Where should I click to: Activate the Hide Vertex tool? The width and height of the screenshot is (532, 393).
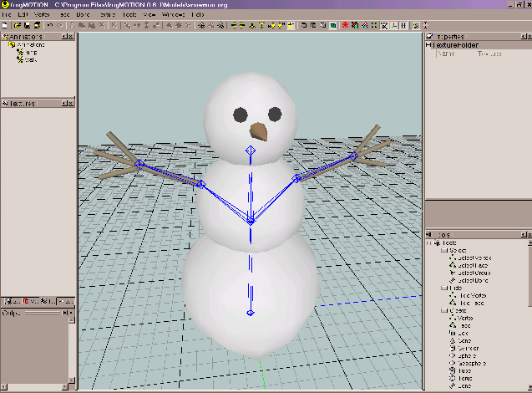tap(465, 297)
